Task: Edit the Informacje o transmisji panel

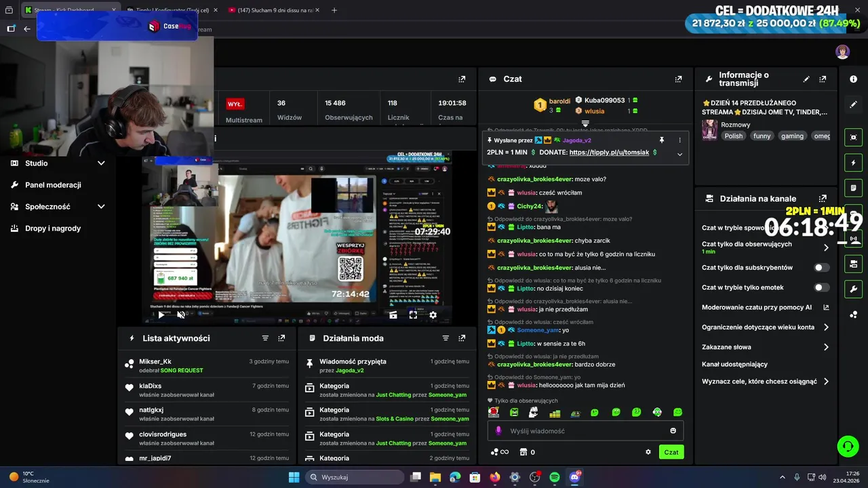Action: (806, 79)
